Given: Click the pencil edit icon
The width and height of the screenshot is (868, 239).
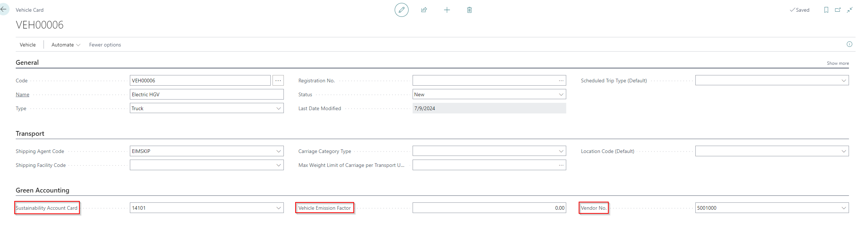Looking at the screenshot, I should coord(401,10).
